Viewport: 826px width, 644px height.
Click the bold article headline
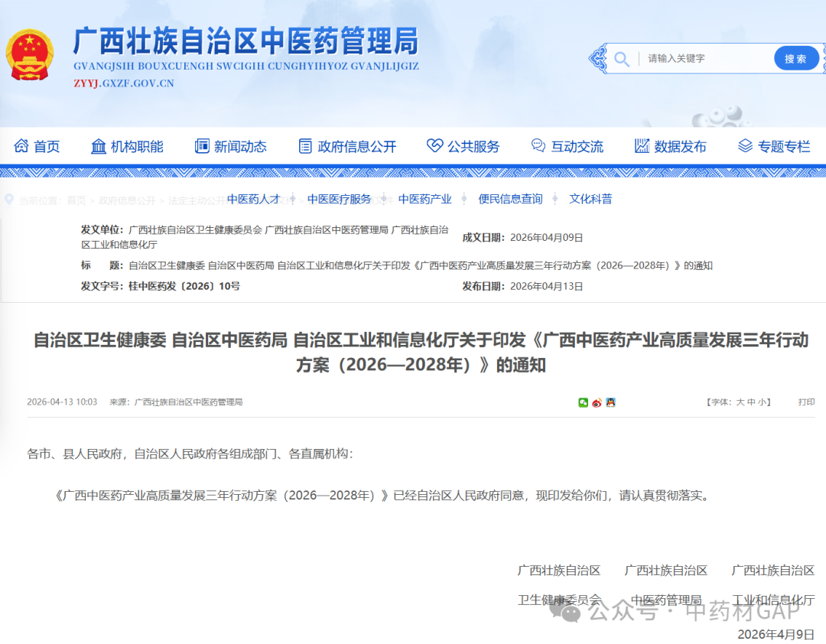(421, 352)
